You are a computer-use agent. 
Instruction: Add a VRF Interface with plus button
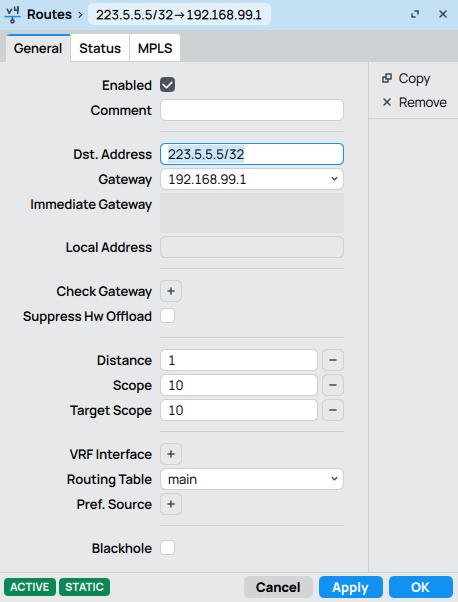pyautogui.click(x=171, y=454)
